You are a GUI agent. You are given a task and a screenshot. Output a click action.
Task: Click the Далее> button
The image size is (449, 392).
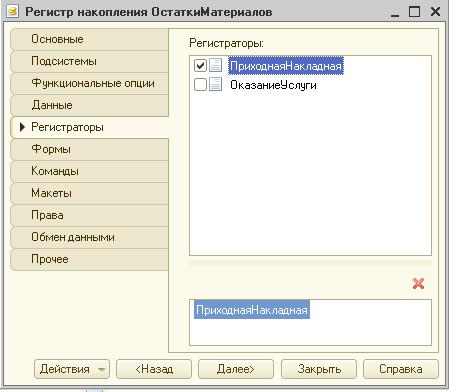pos(236,369)
